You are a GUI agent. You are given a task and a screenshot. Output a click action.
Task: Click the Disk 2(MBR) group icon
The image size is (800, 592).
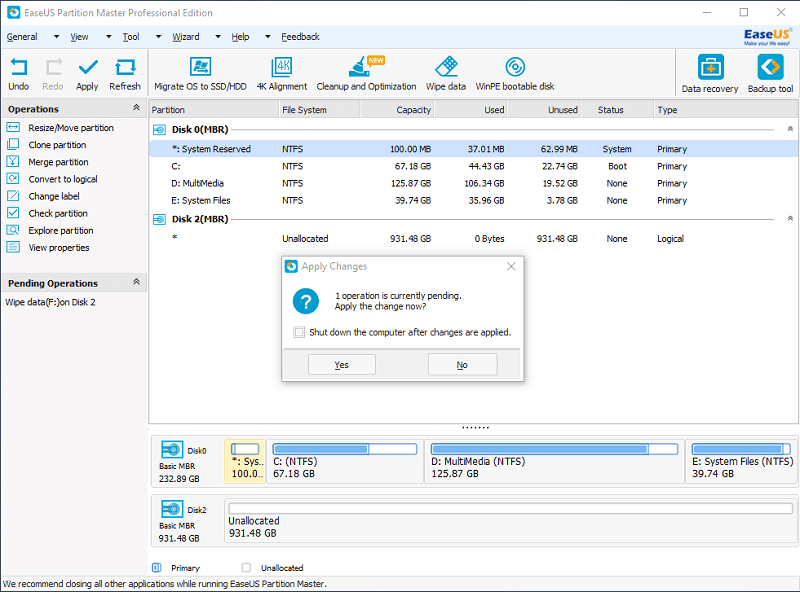click(x=160, y=219)
